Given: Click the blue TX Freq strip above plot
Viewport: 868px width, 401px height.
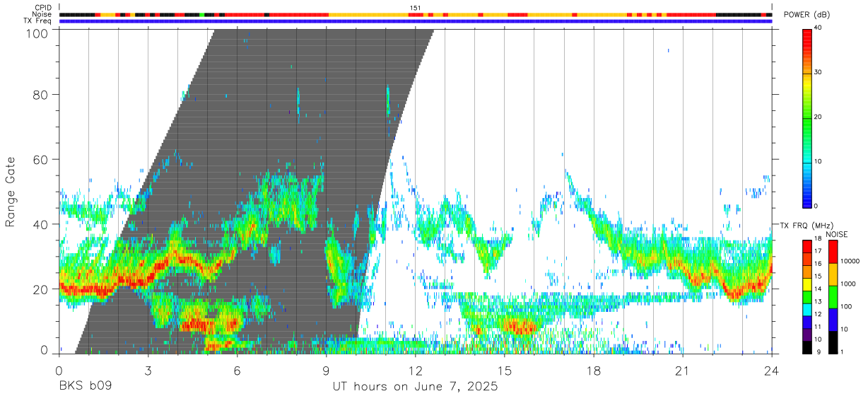Looking at the screenshot, I should click(416, 21).
